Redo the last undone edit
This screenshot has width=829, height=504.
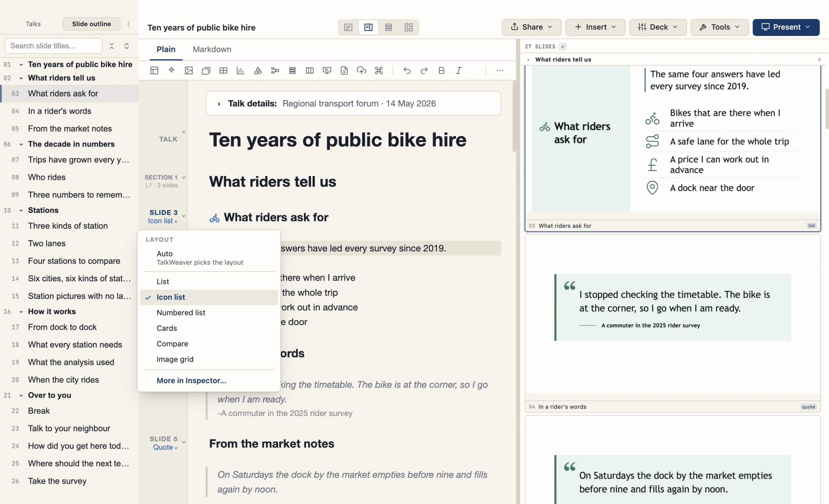pyautogui.click(x=424, y=71)
